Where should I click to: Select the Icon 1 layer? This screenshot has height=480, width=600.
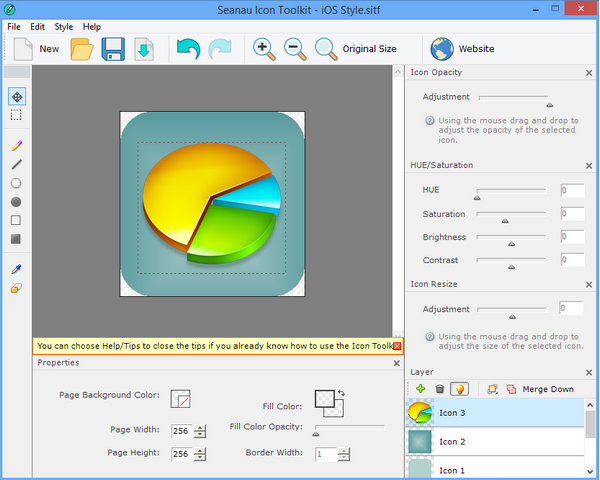[x=495, y=468]
